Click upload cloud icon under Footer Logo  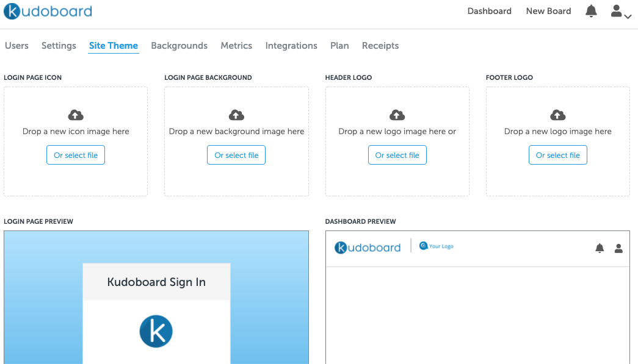tap(558, 115)
